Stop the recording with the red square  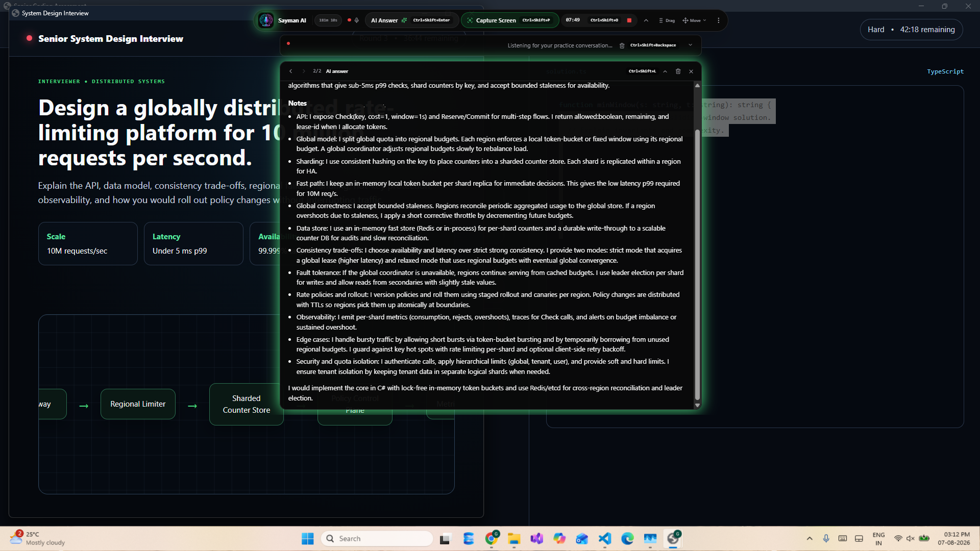pyautogui.click(x=629, y=20)
